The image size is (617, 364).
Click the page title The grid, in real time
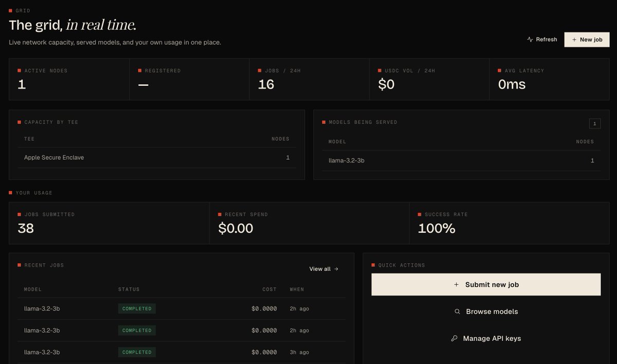pos(72,25)
